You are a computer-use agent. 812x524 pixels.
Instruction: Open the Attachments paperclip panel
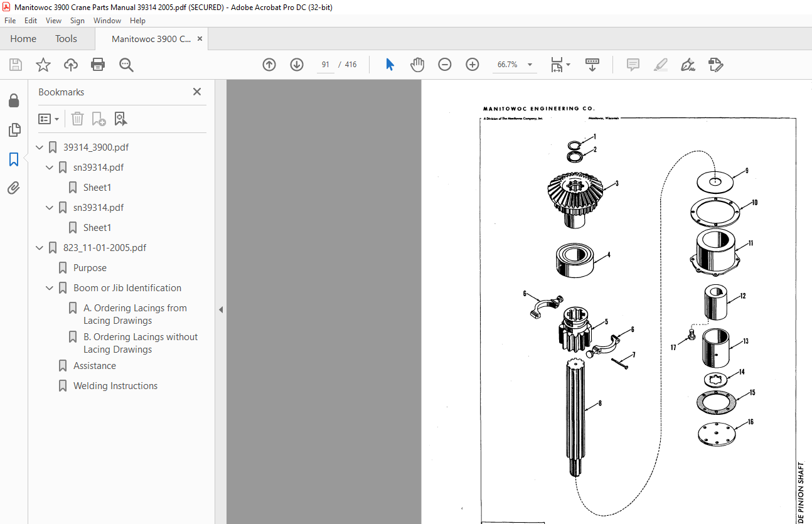click(14, 188)
